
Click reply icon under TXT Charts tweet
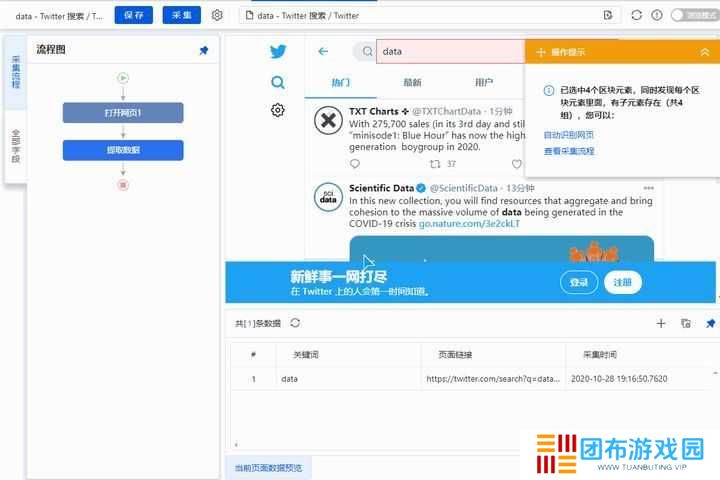[355, 164]
